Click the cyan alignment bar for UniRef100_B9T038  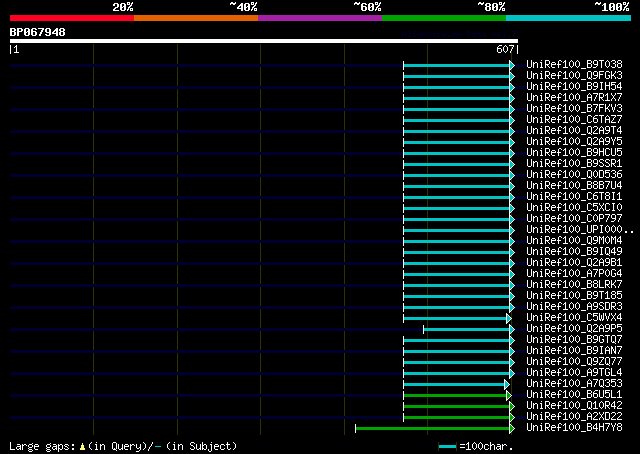click(x=456, y=65)
